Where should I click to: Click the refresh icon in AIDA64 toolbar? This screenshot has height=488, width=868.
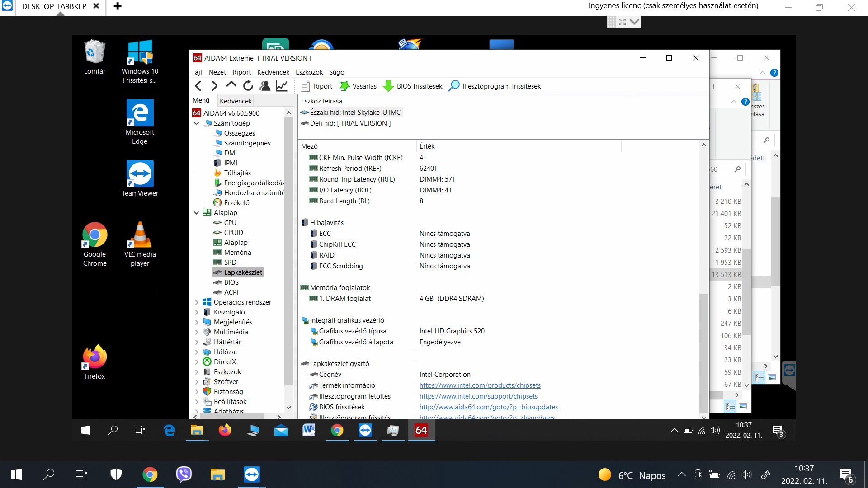point(248,86)
